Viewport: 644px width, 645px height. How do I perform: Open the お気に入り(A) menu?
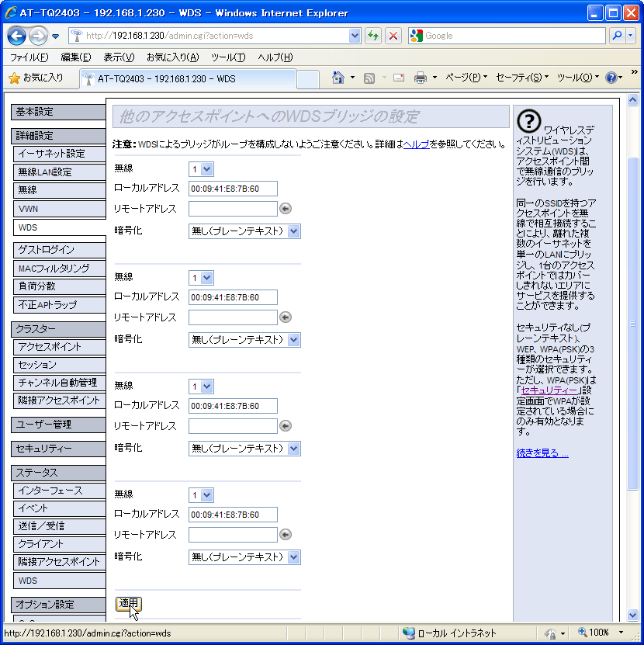click(x=173, y=57)
